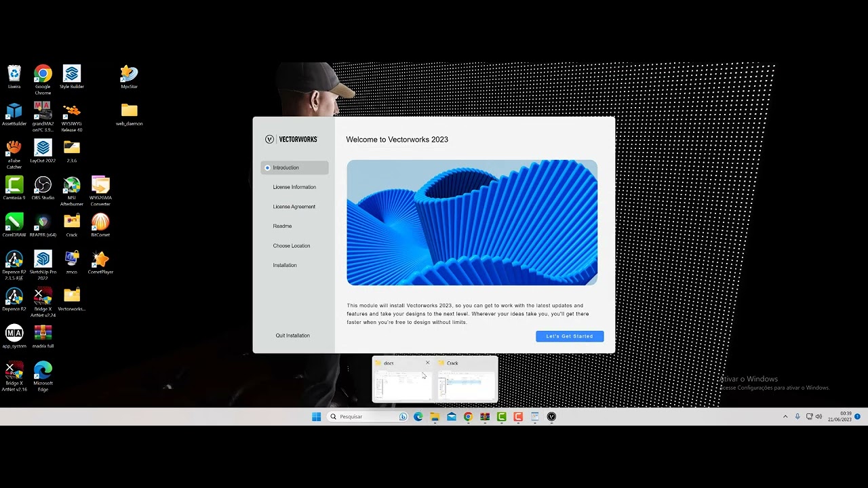The height and width of the screenshot is (488, 868).
Task: Open the MSI Afterburner desktop shortcut
Action: [71, 190]
